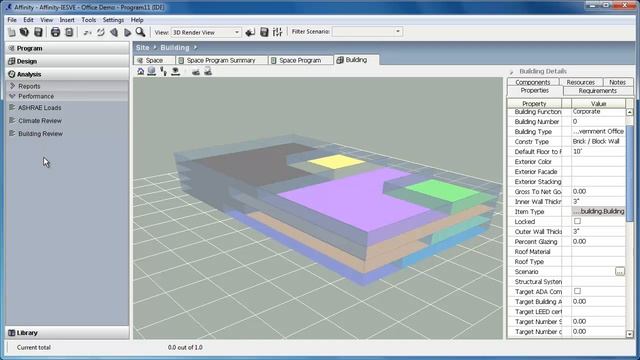Select the Properties tab
640x360 pixels.
point(535,91)
